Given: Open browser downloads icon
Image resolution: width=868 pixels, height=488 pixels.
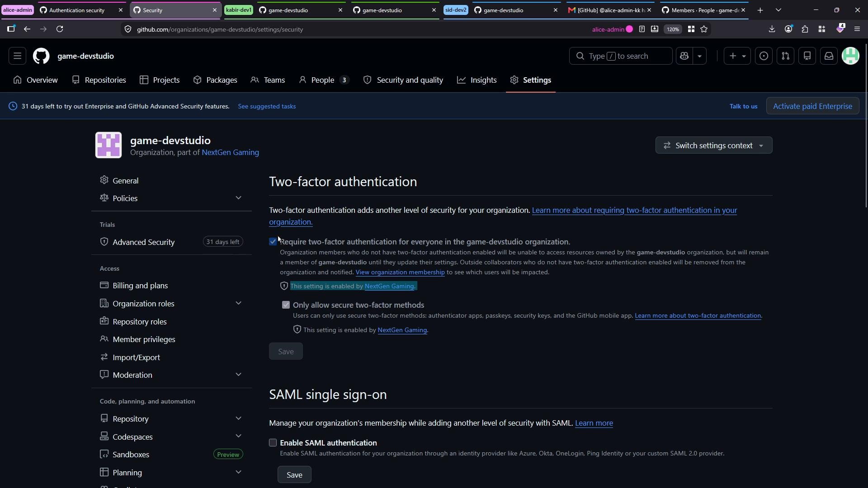Looking at the screenshot, I should click(x=772, y=29).
